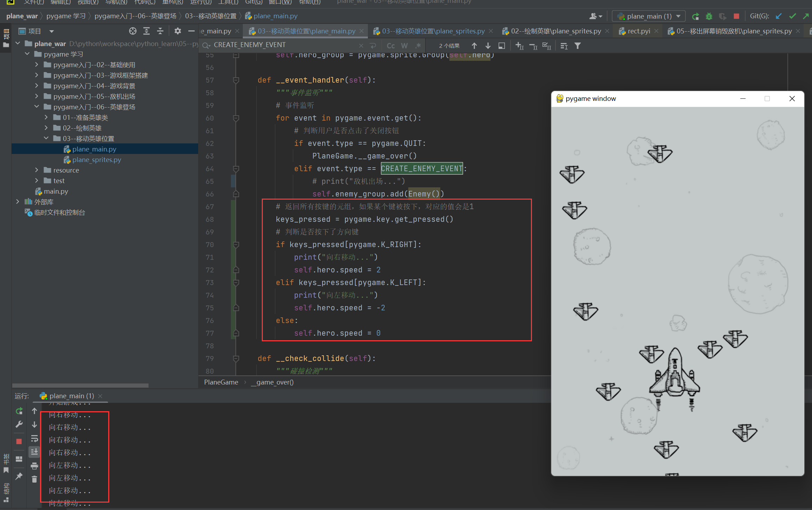Click the red Stop run button in toolbar
The width and height of the screenshot is (812, 510).
[x=736, y=16]
